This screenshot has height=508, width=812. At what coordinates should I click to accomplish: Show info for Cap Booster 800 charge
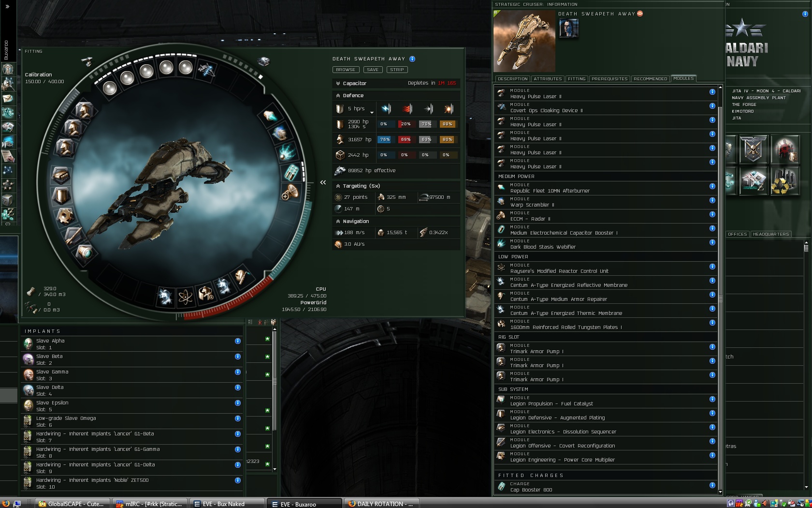coord(712,485)
